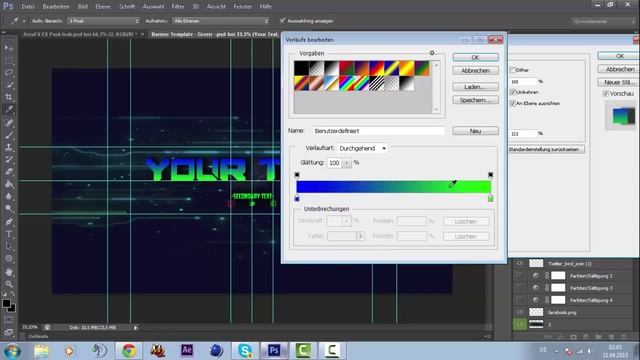Show the Farbton/Sättigung 2 layer
Screen dimensions: 640x360
coord(520,276)
